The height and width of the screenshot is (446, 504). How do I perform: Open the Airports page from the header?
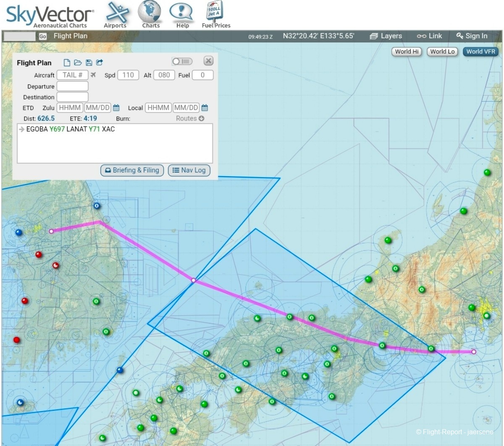[x=115, y=15]
